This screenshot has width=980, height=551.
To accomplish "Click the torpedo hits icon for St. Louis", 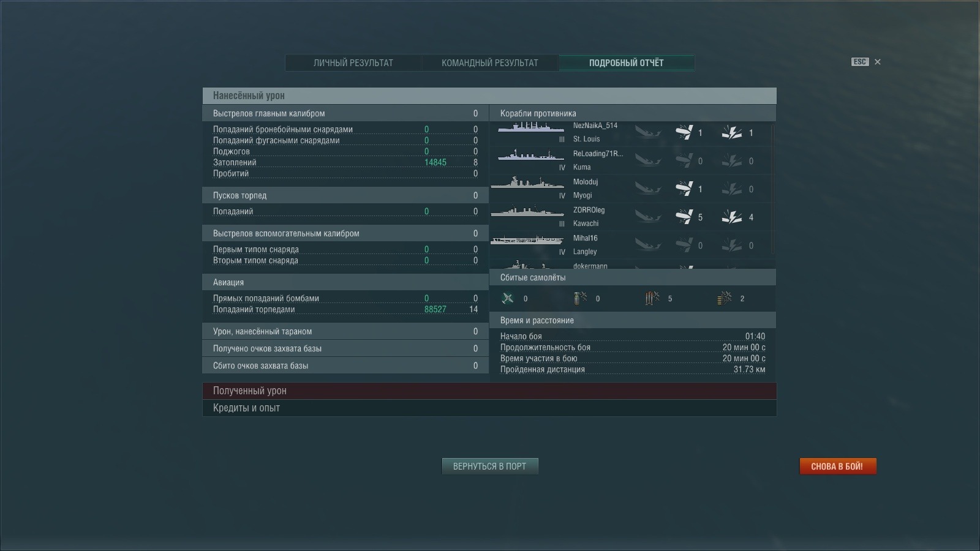I will (x=684, y=132).
